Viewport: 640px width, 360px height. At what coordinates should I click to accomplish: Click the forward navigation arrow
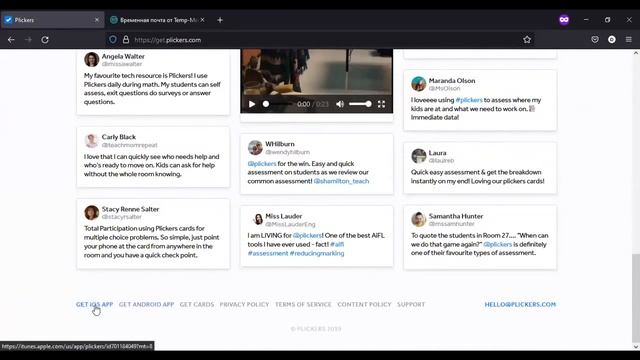coord(28,40)
